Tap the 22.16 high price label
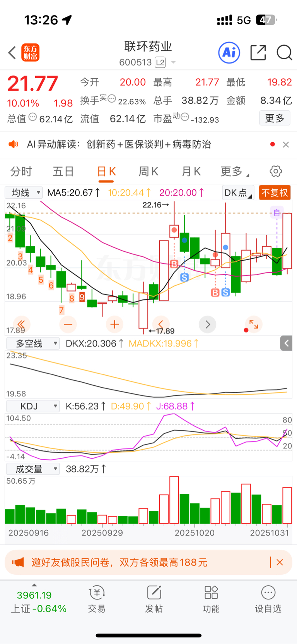The image size is (297, 644). 155,205
